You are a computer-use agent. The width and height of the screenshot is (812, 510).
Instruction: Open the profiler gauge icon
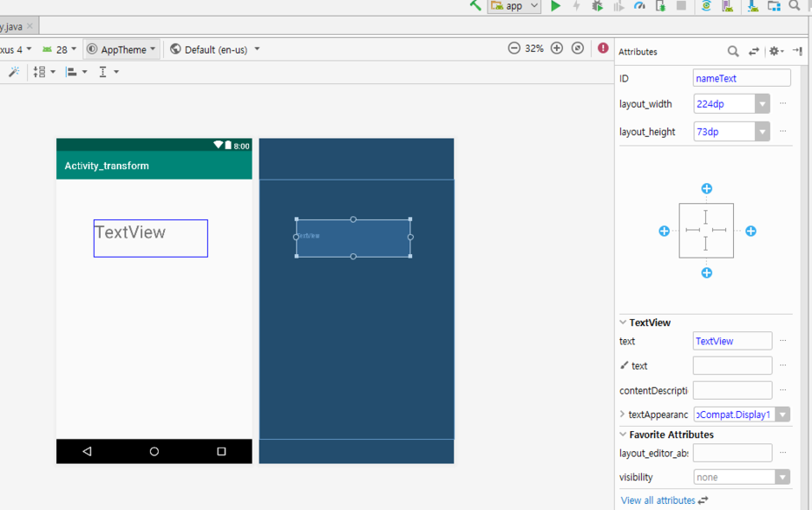point(639,6)
